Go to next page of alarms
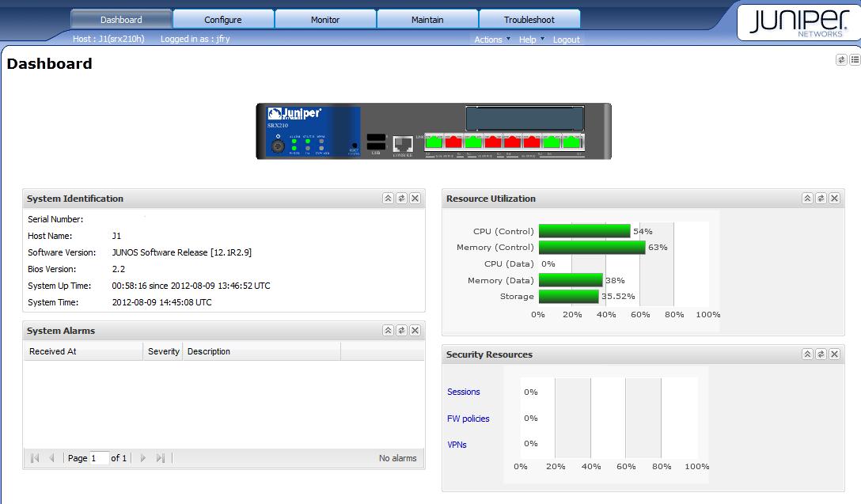 pyautogui.click(x=142, y=458)
